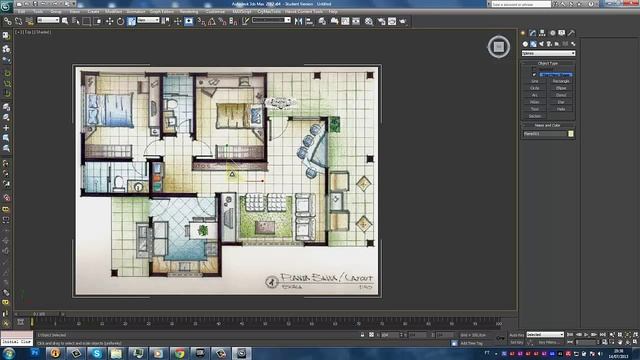The width and height of the screenshot is (640, 360).
Task: Open the Tools menu
Action: 38,11
